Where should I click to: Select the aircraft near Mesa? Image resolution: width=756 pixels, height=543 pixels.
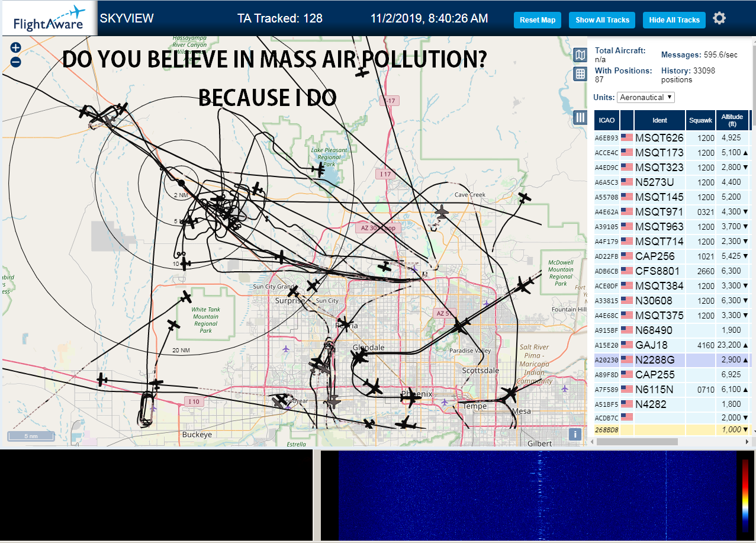[510, 393]
